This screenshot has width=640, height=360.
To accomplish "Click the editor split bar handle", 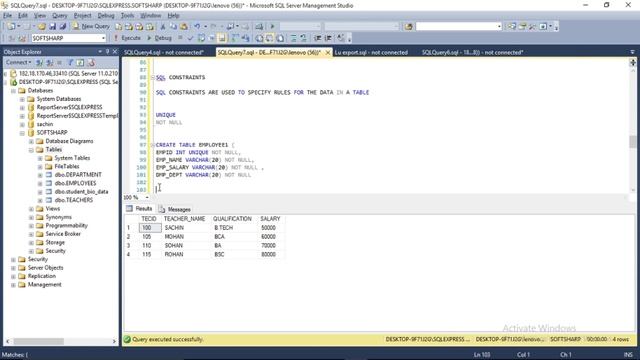I will [633, 62].
